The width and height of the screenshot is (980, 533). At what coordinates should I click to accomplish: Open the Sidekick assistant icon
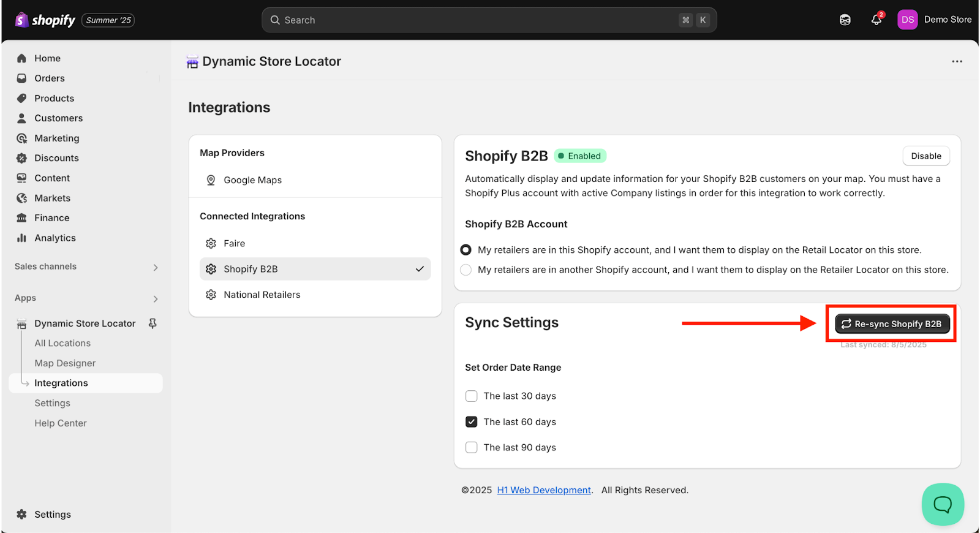tap(845, 20)
